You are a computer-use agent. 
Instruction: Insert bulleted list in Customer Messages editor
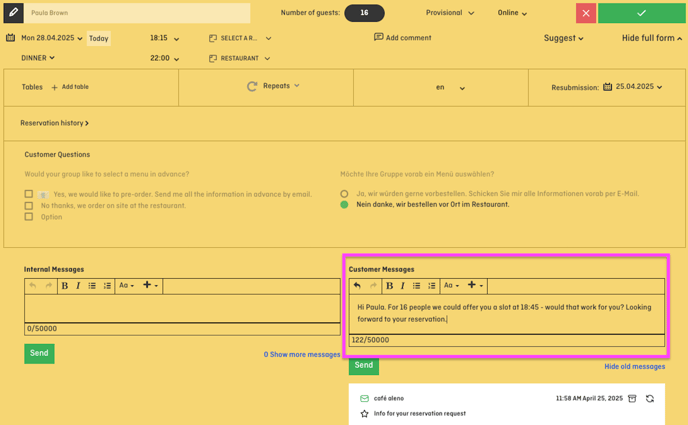click(416, 286)
